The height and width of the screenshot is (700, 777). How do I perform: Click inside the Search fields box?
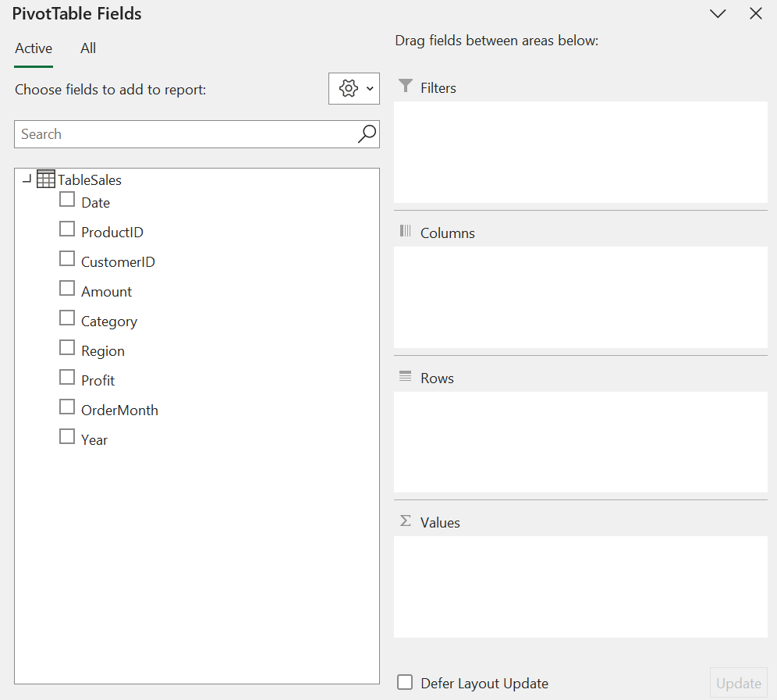pyautogui.click(x=183, y=134)
